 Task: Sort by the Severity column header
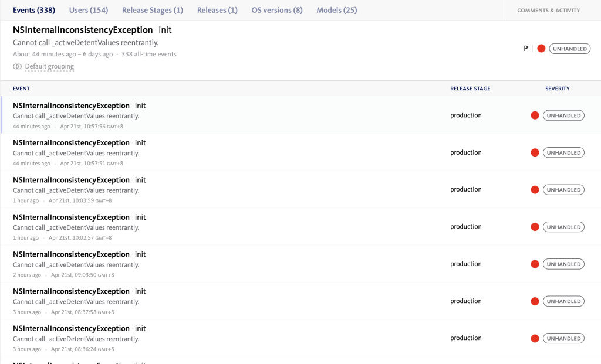[557, 89]
